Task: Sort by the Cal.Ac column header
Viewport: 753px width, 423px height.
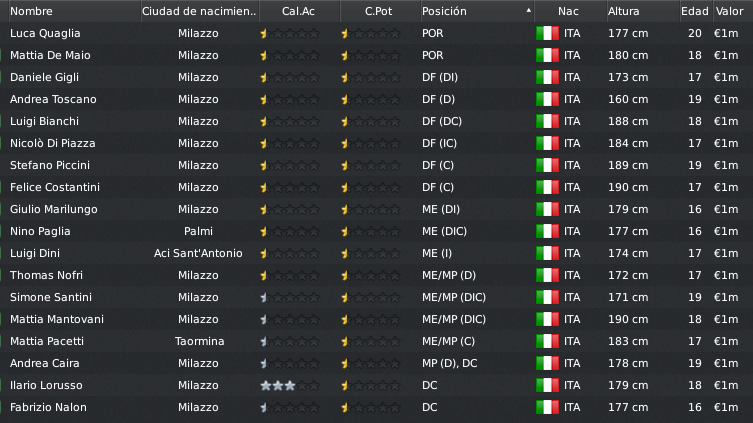Action: coord(299,11)
